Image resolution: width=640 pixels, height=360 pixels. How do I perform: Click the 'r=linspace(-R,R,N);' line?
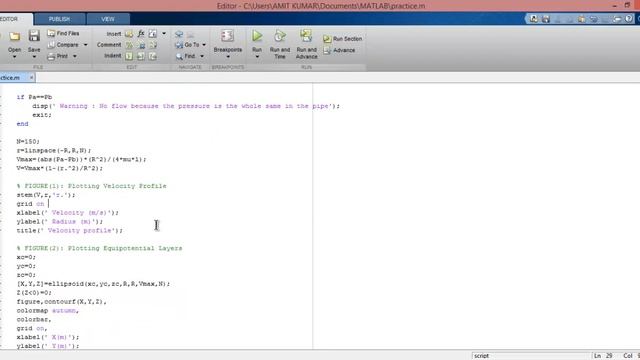click(x=54, y=151)
